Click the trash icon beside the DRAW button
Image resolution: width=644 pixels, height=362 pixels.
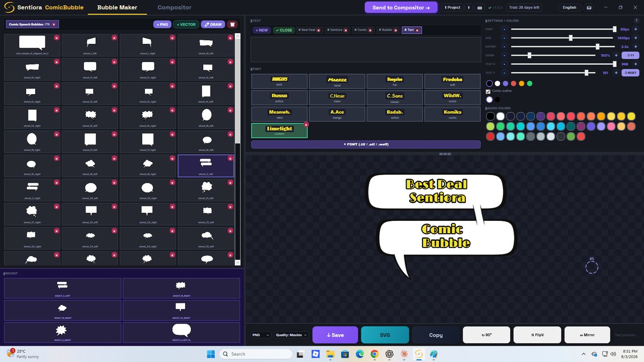pyautogui.click(x=232, y=24)
